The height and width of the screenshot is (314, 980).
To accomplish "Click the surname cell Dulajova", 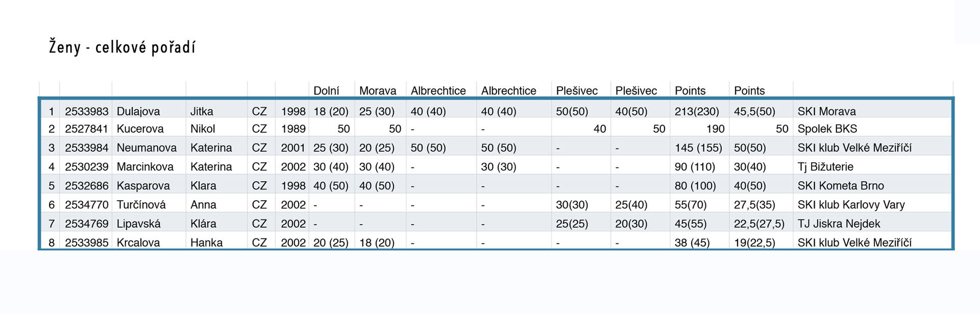I will (138, 111).
